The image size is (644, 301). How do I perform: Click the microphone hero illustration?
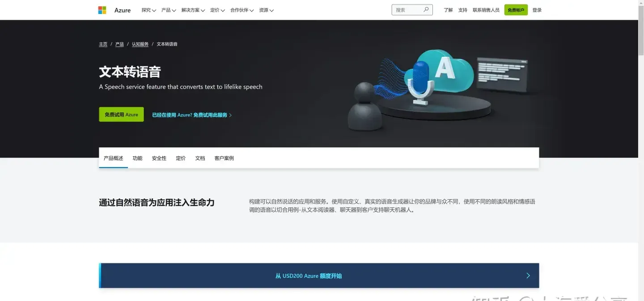[420, 83]
